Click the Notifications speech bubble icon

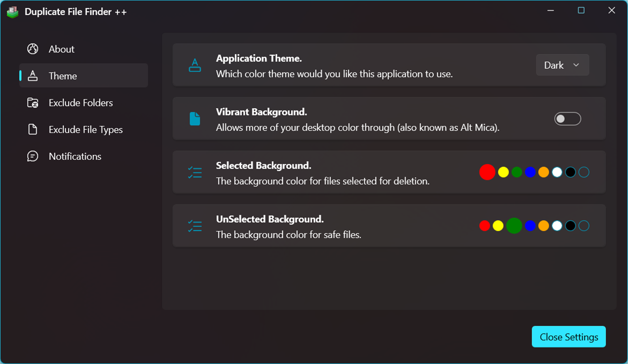(x=33, y=156)
